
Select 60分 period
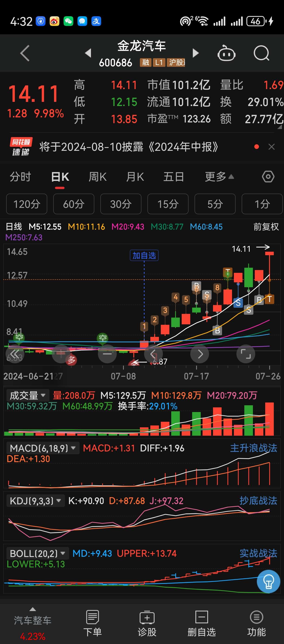pos(74,204)
